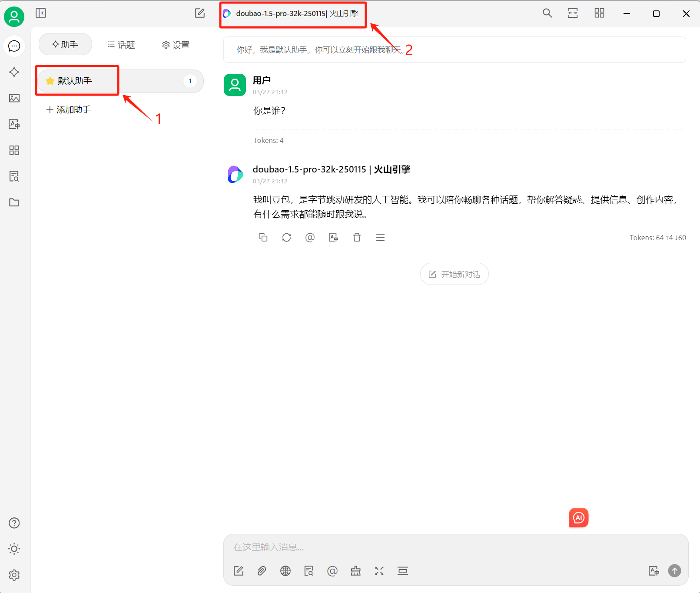The height and width of the screenshot is (593, 700).
Task: Delete the doubao reply message
Action: [x=357, y=237]
